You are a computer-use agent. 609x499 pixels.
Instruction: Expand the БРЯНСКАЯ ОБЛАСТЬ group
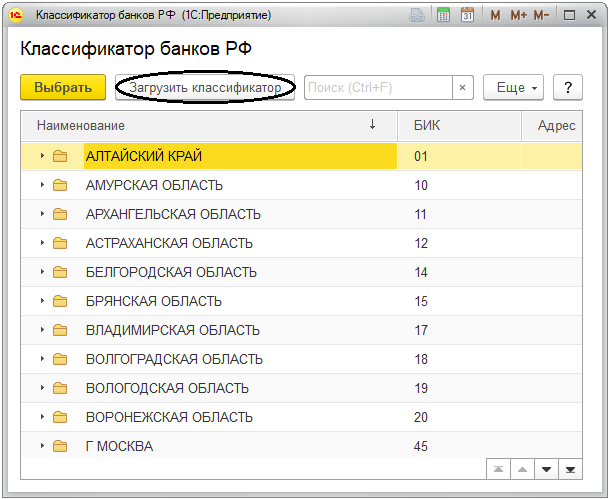pyautogui.click(x=42, y=301)
